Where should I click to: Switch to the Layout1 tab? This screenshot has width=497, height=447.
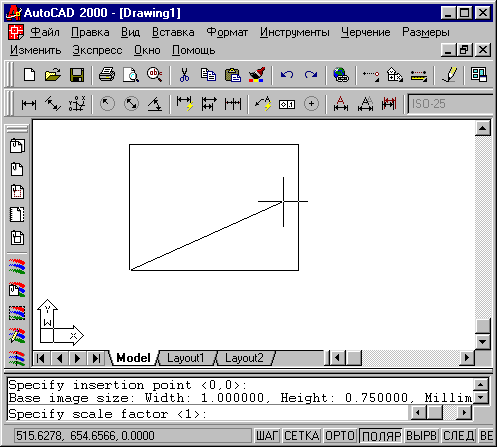tap(185, 358)
